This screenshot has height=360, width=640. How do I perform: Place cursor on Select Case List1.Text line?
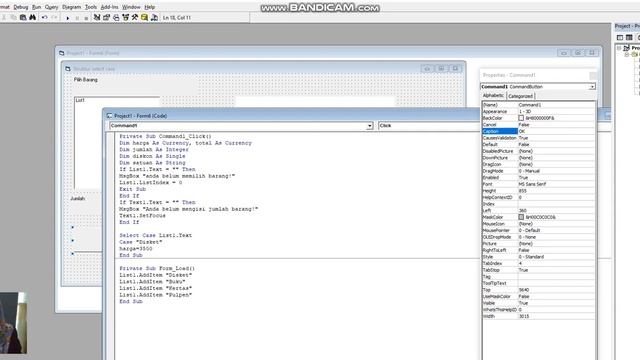point(156,236)
